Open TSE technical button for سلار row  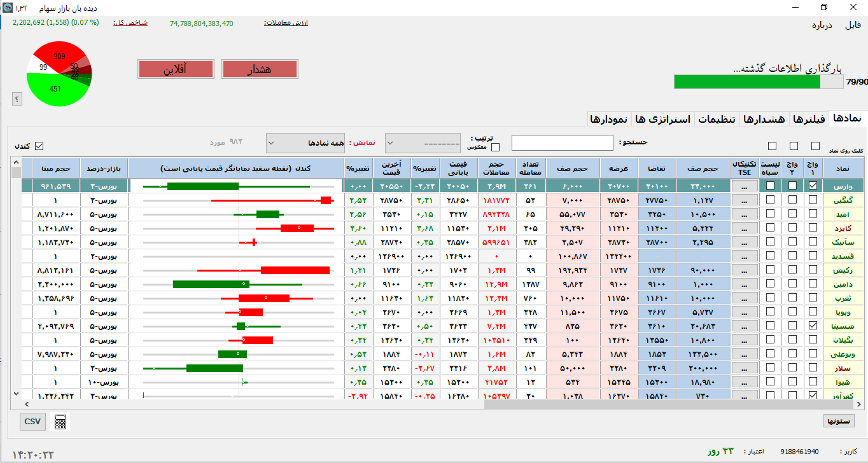coord(745,368)
